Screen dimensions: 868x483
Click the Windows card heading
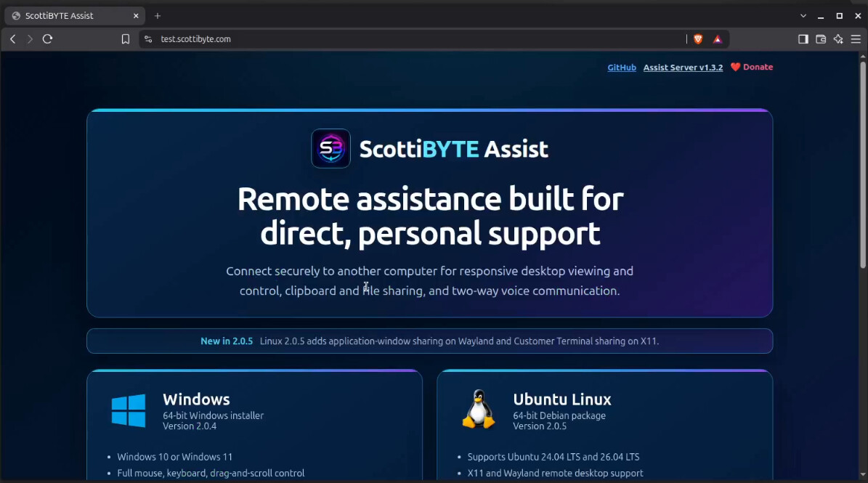point(196,399)
